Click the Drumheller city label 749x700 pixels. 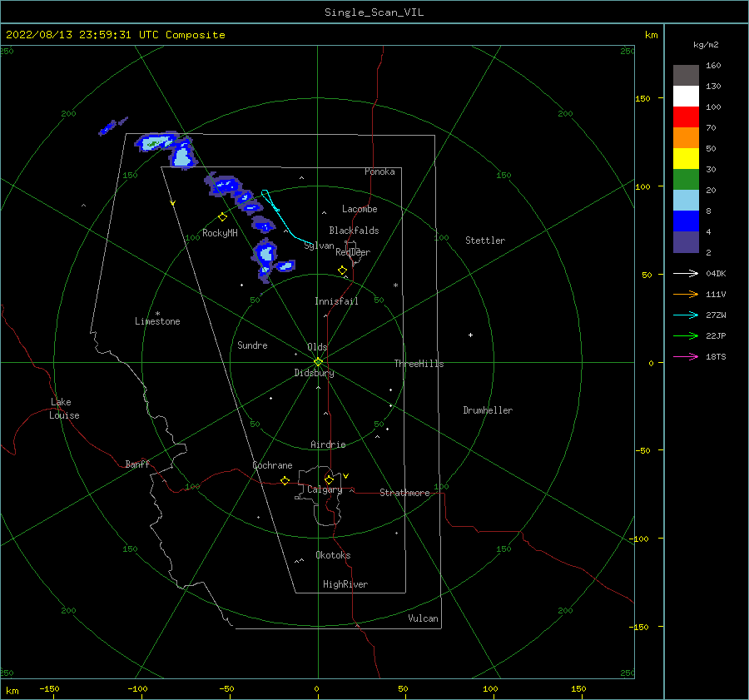pos(488,410)
